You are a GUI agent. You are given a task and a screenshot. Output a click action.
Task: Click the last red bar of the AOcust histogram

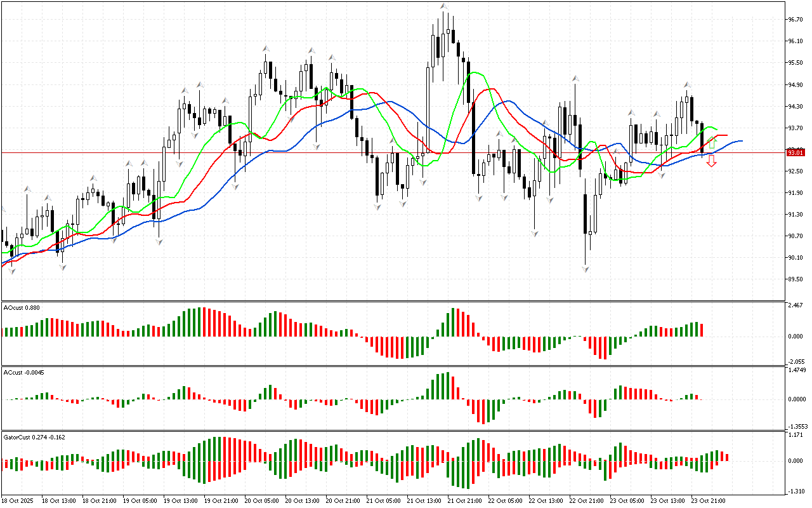pyautogui.click(x=702, y=330)
